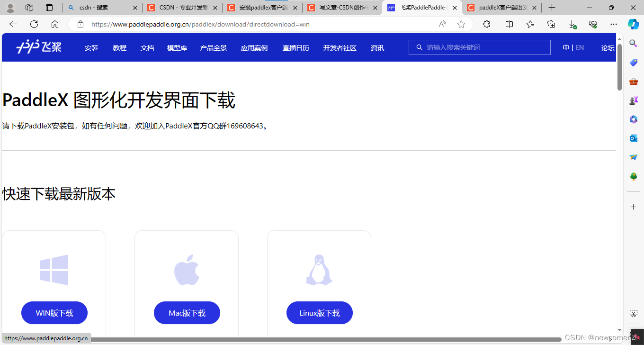Open the sidebar Outlook icon

click(634, 138)
